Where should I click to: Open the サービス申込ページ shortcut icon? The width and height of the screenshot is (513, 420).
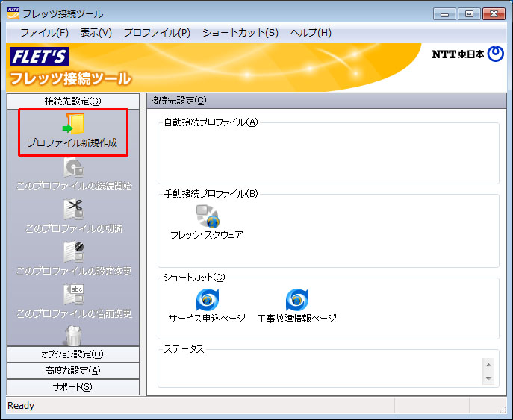208,299
